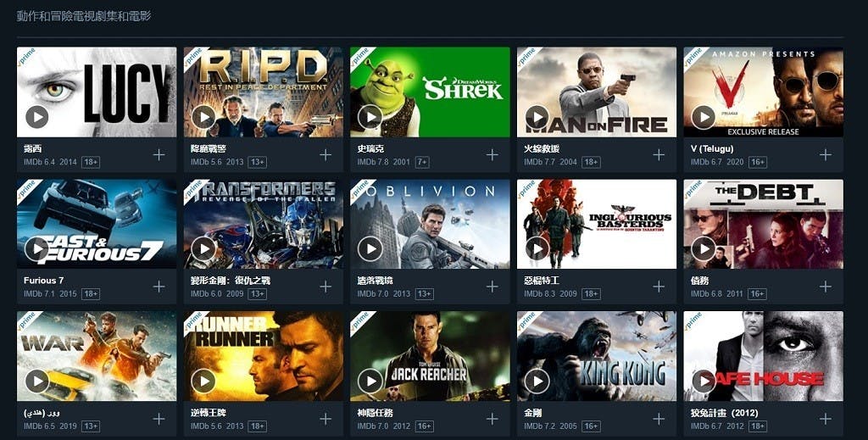Add Transformers Revenge of the Fallen to watchlist

click(325, 287)
